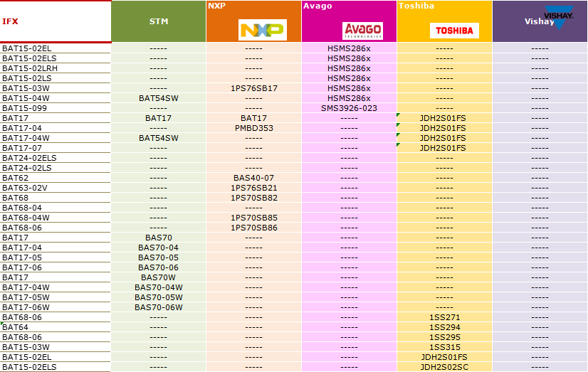Click the red Toshiba logo
588x372 pixels.
pyautogui.click(x=454, y=31)
